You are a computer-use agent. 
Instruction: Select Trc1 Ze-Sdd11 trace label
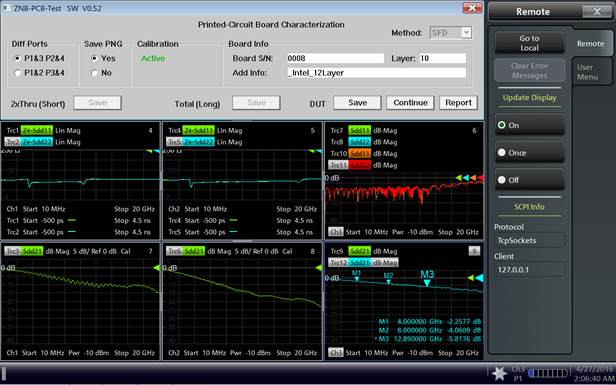pyautogui.click(x=29, y=130)
